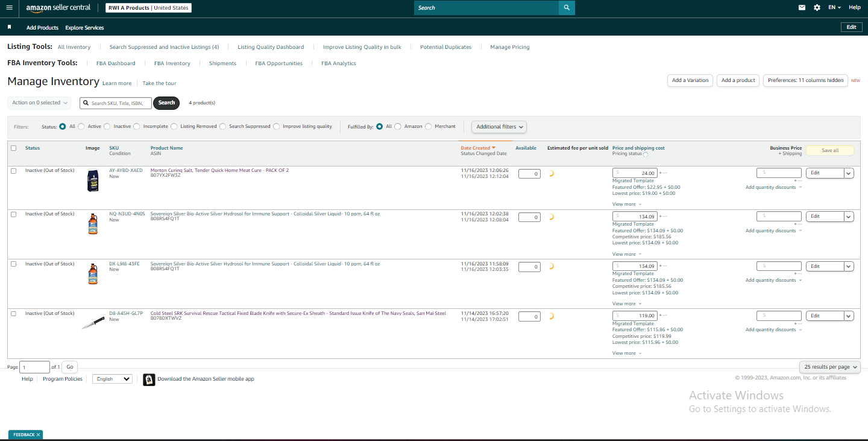The image size is (868, 441).
Task: Click thumbnail for SKU NQ-N3UD-4N0S
Action: click(x=92, y=224)
